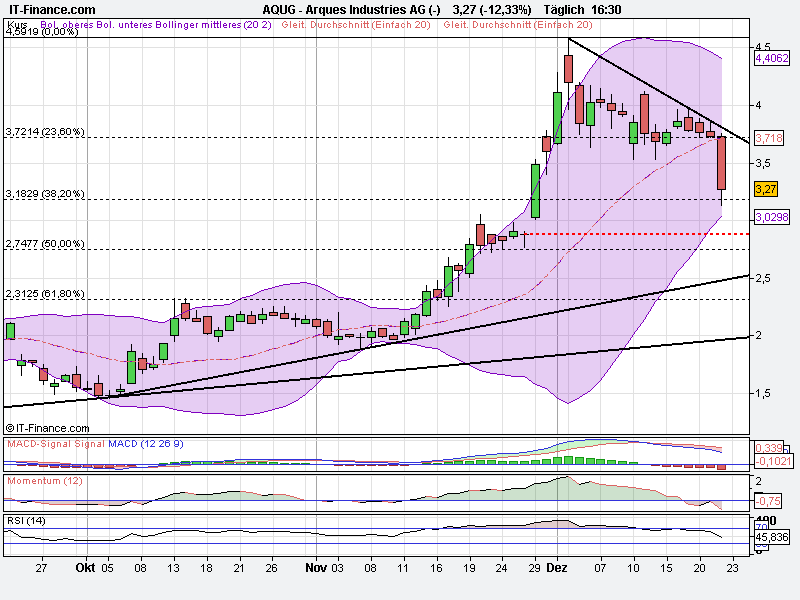Image resolution: width=800 pixels, height=600 pixels.
Task: Click the RSI (14) indicator label
Action: pyautogui.click(x=27, y=518)
